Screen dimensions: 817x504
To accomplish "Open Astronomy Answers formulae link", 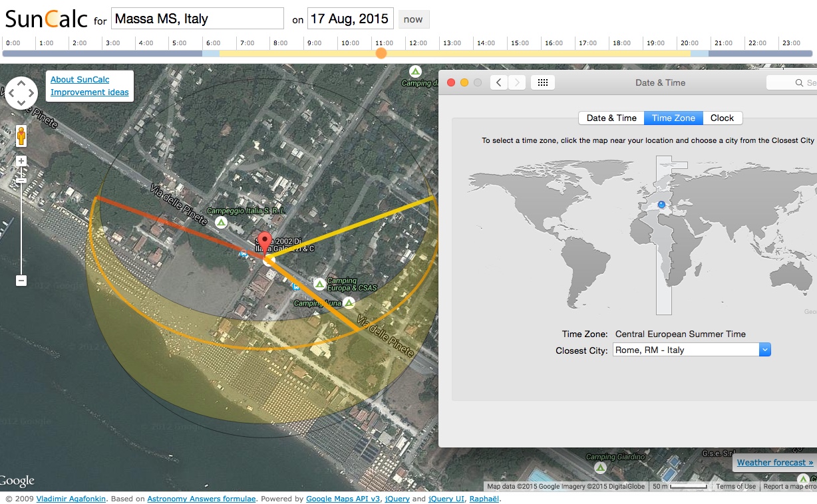I will 202,499.
